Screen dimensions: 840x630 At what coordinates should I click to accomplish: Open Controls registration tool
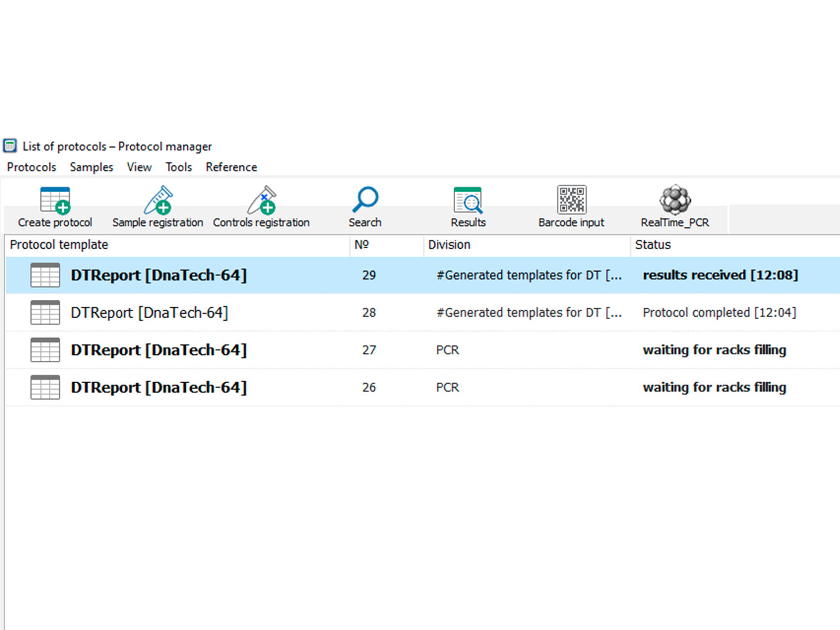tap(261, 201)
